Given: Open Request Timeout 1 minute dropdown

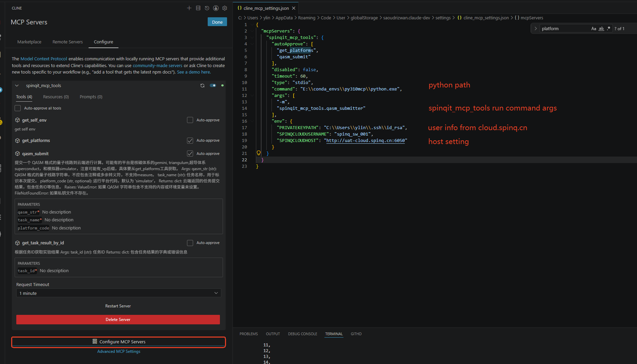Looking at the screenshot, I should tap(119, 293).
